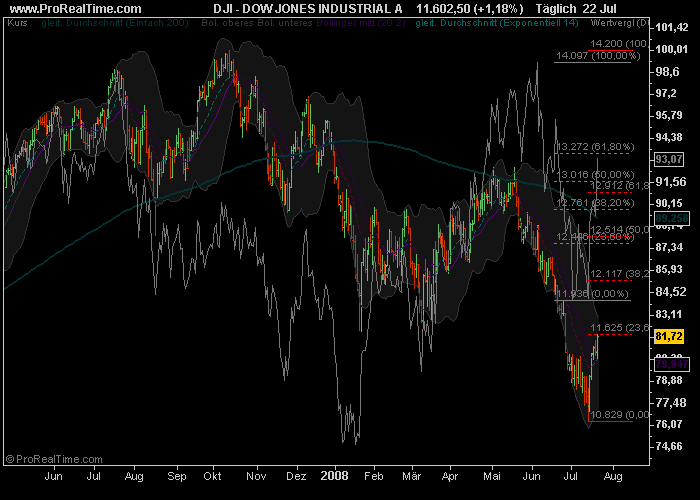Click the Feb month on time axis

coord(374,476)
